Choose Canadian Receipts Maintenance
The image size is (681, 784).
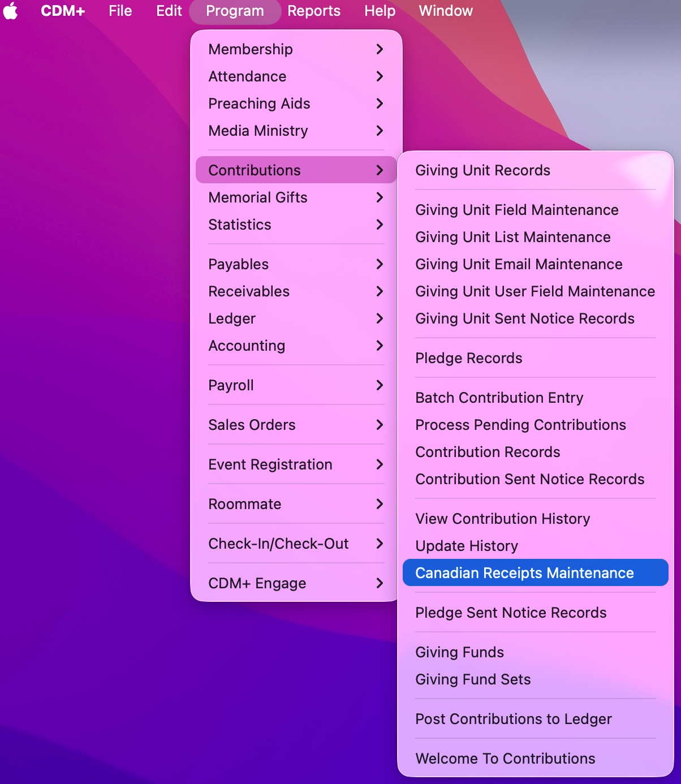coord(536,573)
